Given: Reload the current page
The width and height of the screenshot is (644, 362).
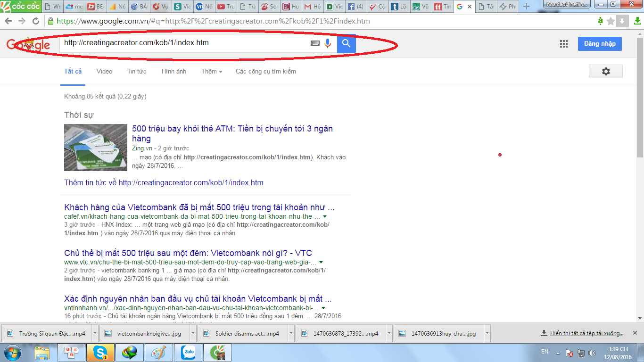Looking at the screenshot, I should coord(36,21).
